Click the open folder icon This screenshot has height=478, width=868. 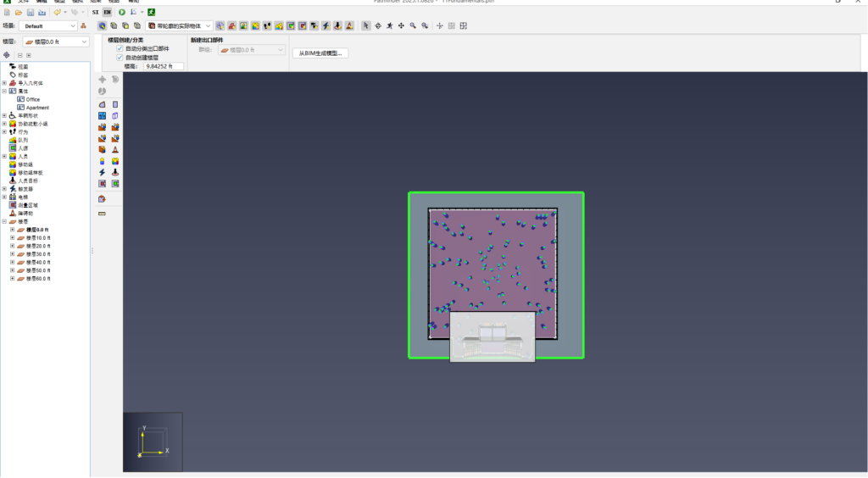point(19,13)
